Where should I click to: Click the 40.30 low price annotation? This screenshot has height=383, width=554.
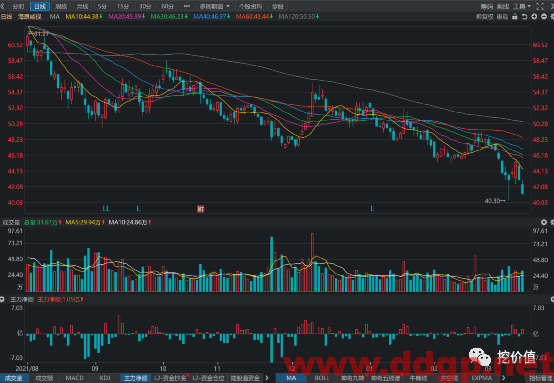point(495,201)
